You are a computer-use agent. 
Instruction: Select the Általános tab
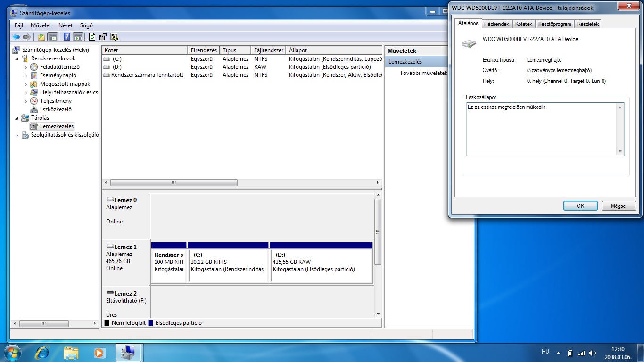tap(468, 23)
